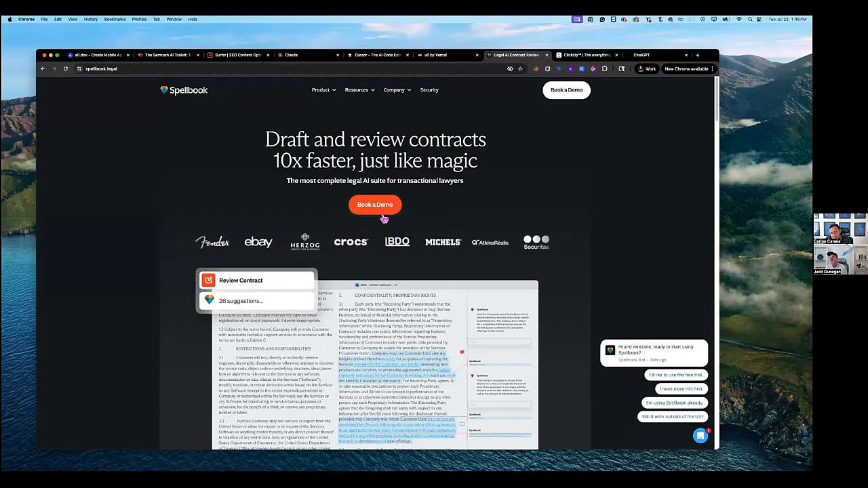This screenshot has width=868, height=488.
Task: Open the Bookmarks menu
Action: click(115, 20)
